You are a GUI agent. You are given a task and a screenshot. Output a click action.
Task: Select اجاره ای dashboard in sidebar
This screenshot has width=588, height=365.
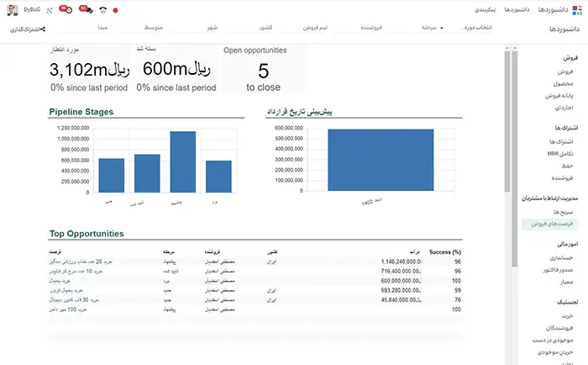tap(564, 108)
